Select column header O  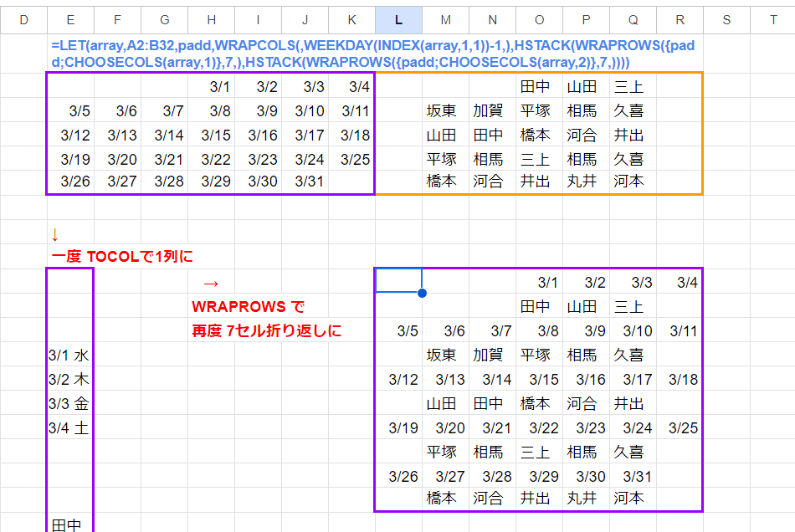[540, 20]
